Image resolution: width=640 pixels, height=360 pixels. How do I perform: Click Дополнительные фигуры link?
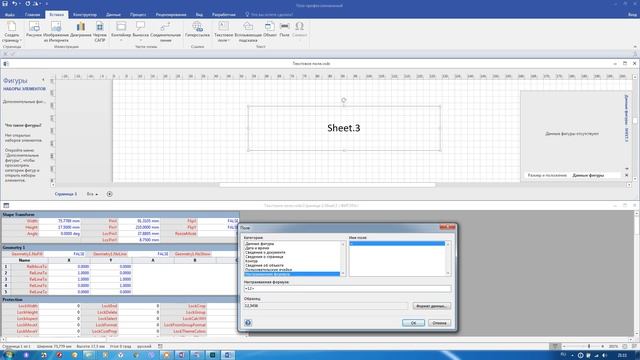coord(24,102)
